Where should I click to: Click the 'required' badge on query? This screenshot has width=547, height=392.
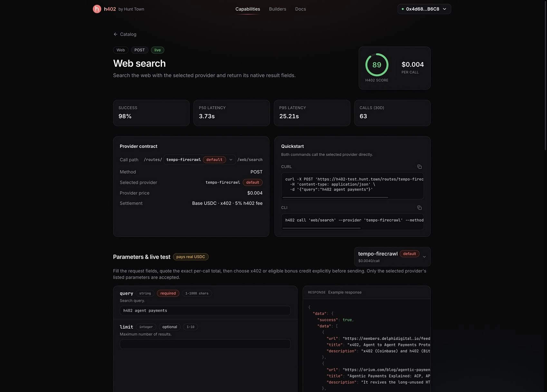coord(168,294)
